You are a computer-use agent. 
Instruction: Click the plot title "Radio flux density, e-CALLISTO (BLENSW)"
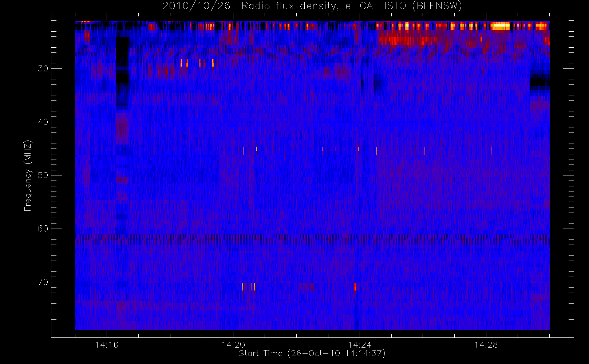coord(352,6)
